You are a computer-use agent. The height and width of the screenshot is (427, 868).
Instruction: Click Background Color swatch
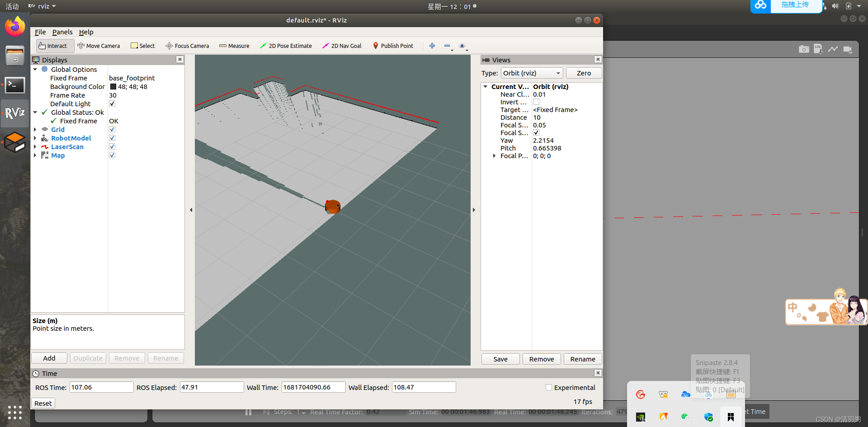[x=113, y=86]
